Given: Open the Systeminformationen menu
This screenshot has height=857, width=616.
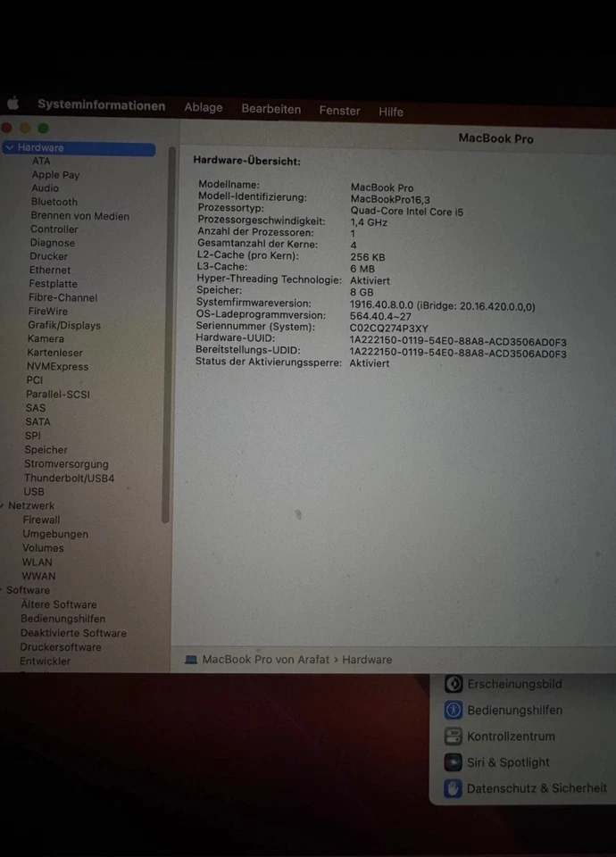Looking at the screenshot, I should pyautogui.click(x=101, y=105).
